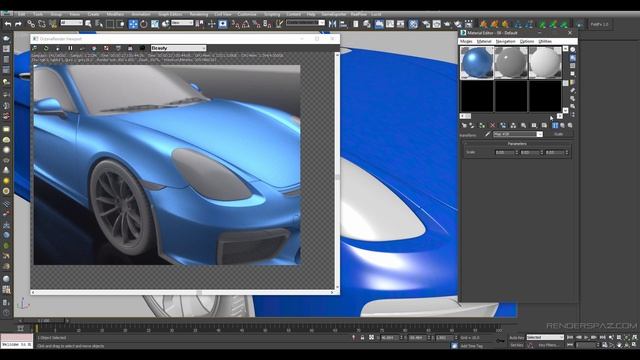The width and height of the screenshot is (640, 360).
Task: Open the reference coordinate system dropdown
Action: tap(182, 23)
